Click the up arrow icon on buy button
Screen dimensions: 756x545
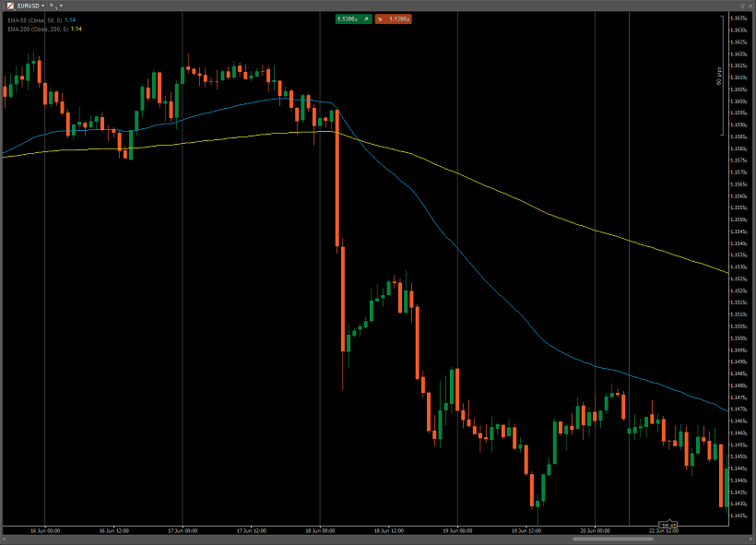click(x=366, y=18)
